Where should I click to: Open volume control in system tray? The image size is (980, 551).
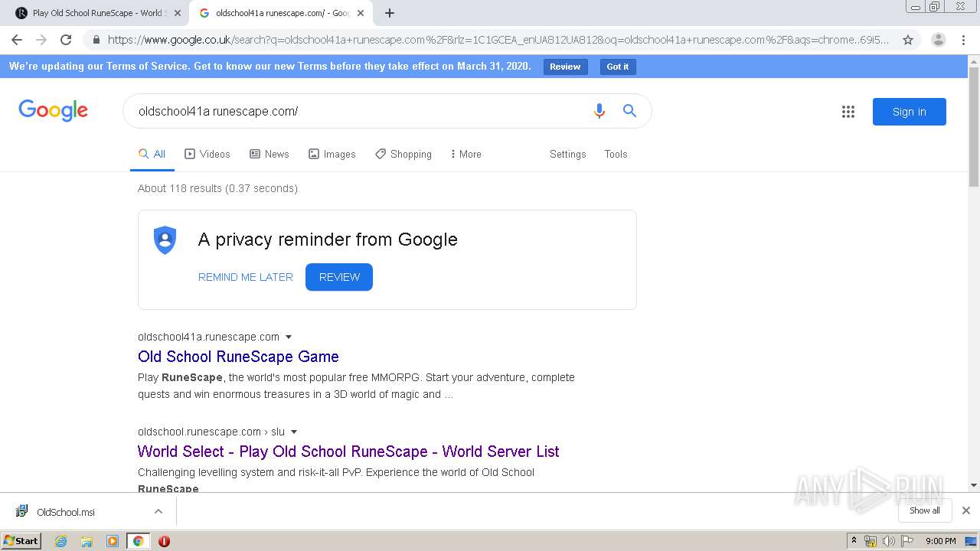coord(888,541)
